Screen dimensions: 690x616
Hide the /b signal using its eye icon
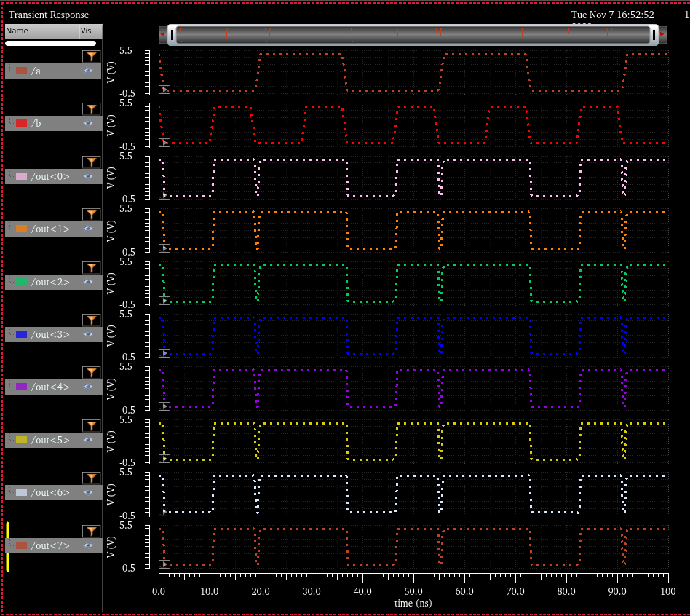click(x=88, y=123)
